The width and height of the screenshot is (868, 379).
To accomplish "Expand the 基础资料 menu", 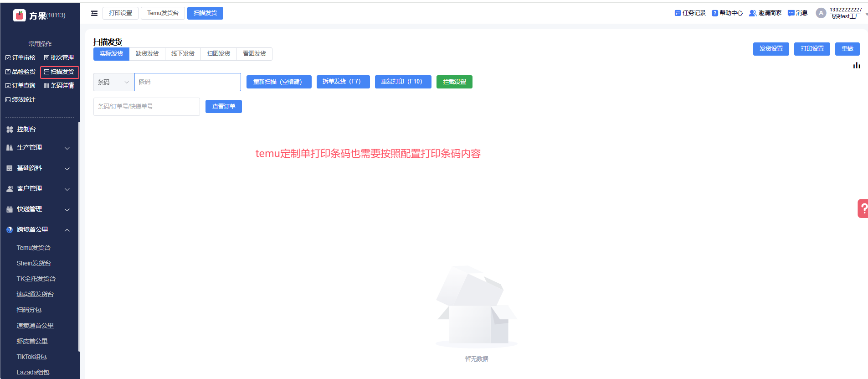I will [39, 168].
